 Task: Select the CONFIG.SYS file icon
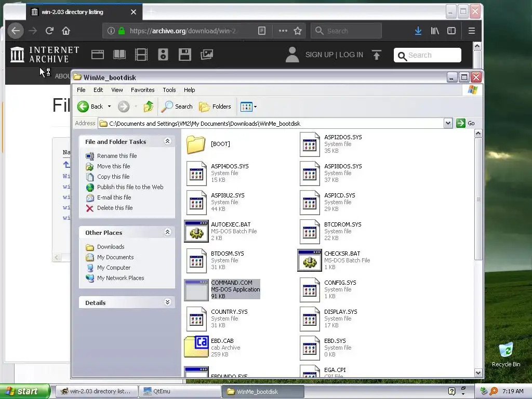tap(310, 290)
